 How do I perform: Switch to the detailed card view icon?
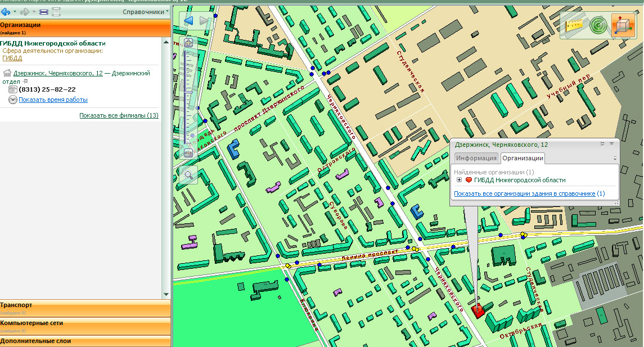[x=56, y=12]
